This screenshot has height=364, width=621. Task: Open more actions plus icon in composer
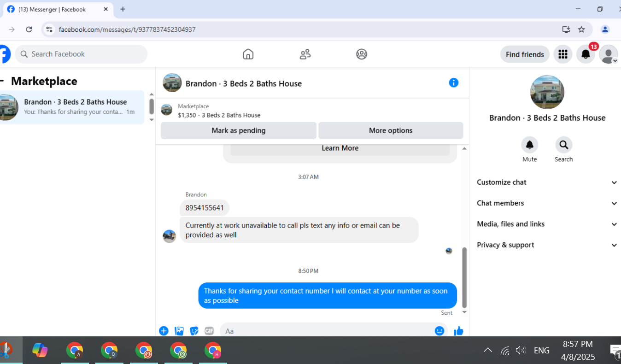click(x=164, y=331)
